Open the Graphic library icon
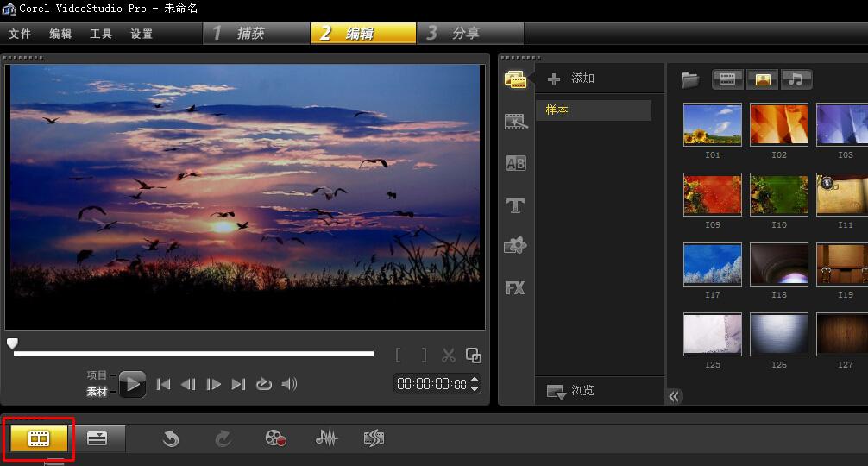868x466 pixels. tap(515, 247)
